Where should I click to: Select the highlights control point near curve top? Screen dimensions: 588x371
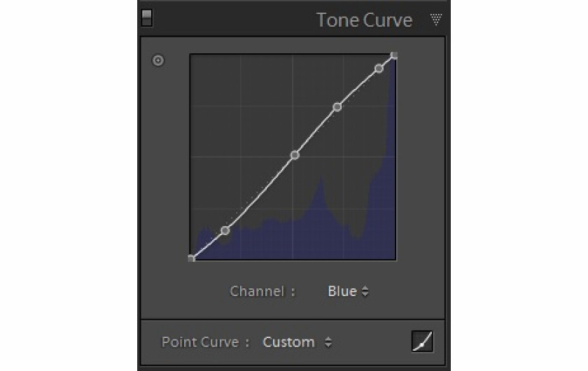tap(379, 69)
